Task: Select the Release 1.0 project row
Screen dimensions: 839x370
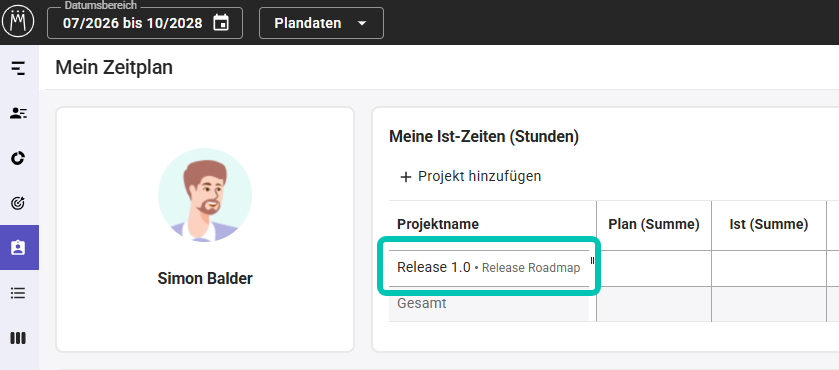Action: [489, 268]
